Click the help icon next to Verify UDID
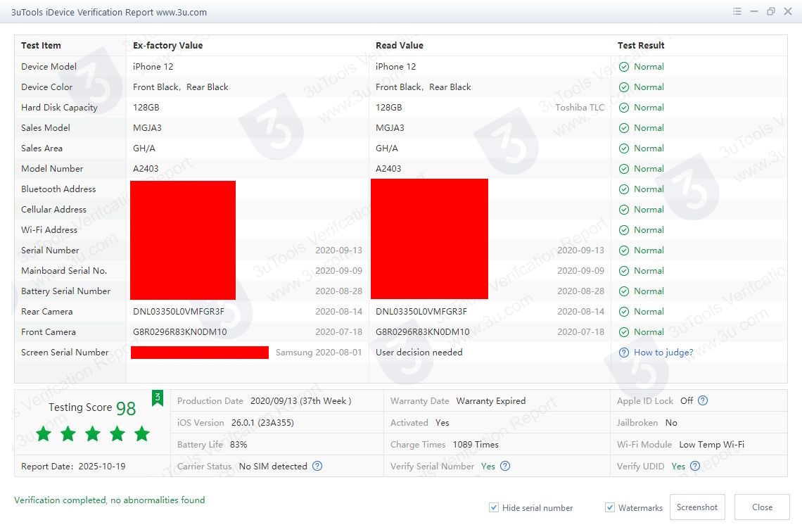802x532 pixels. [x=694, y=466]
